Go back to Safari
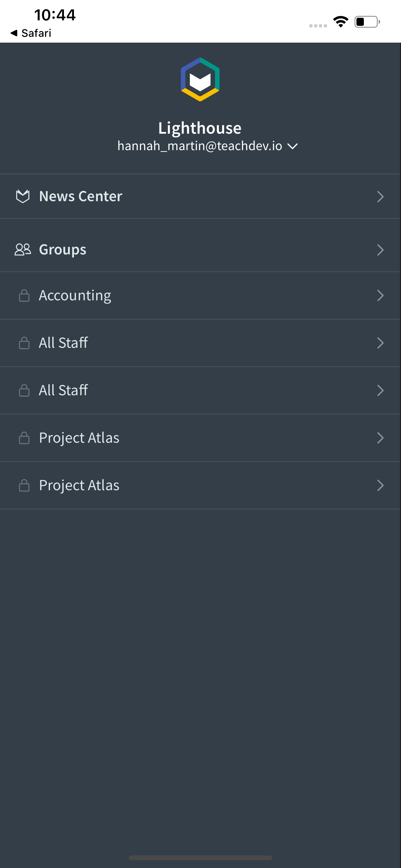The width and height of the screenshot is (401, 868). 31,33
